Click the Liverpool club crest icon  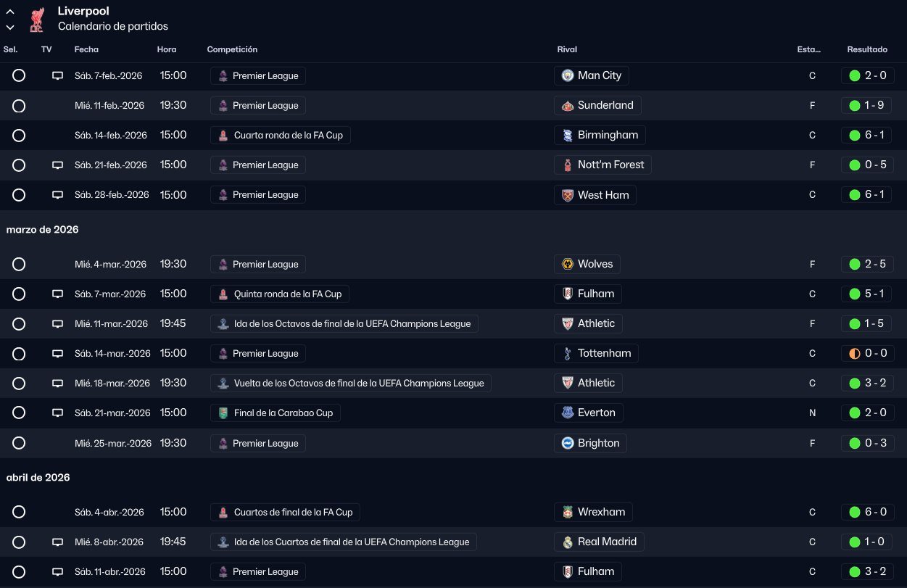click(36, 20)
